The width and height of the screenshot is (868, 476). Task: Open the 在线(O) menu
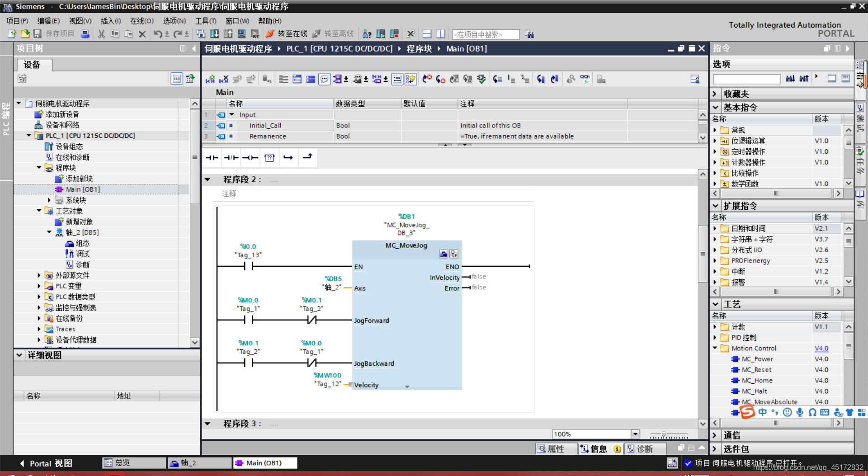pyautogui.click(x=142, y=21)
